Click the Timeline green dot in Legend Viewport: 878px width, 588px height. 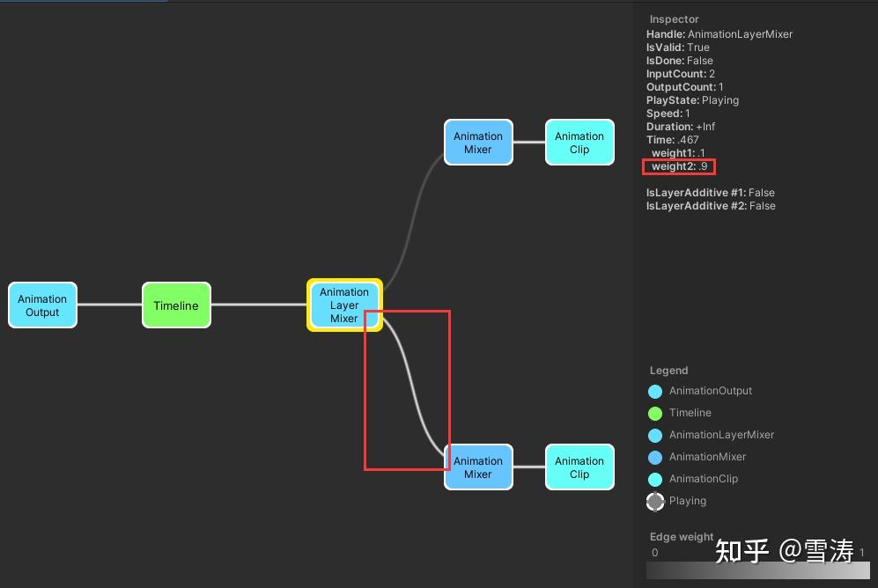tap(655, 413)
